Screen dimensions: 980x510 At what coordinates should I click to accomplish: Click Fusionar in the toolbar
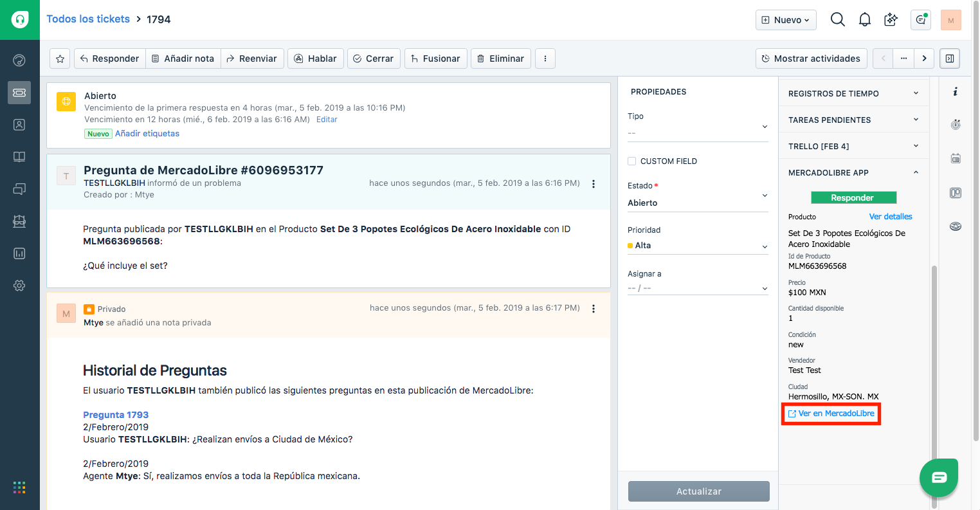(x=436, y=59)
